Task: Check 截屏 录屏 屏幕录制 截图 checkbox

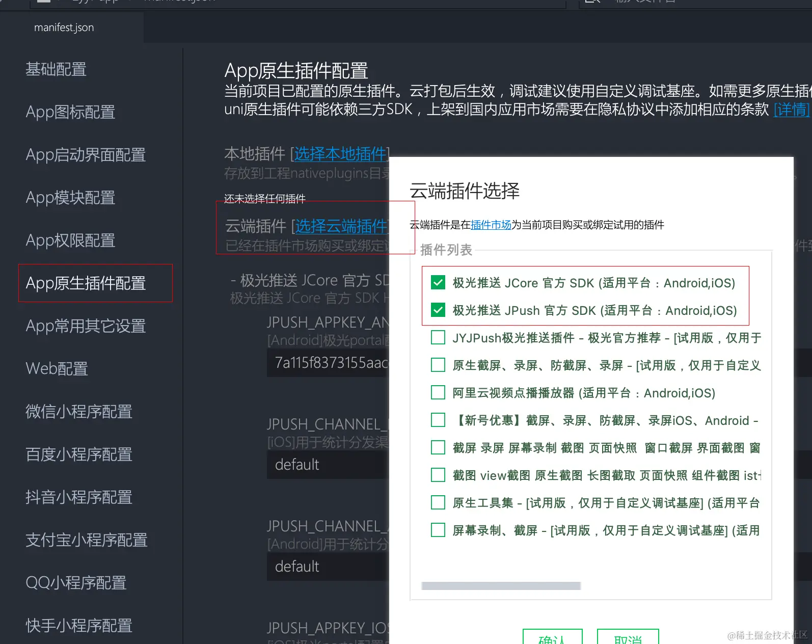Action: pos(438,448)
